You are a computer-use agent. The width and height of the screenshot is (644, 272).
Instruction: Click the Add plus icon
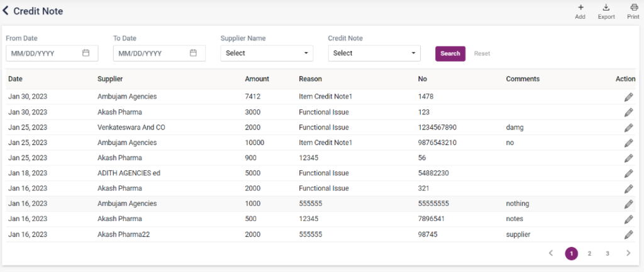(x=580, y=8)
